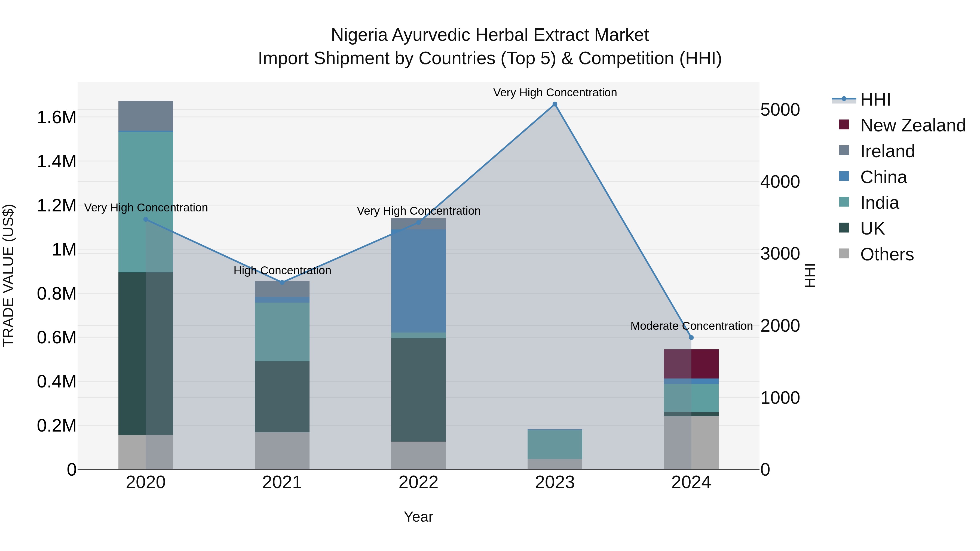Select the India bar segment in 2024
980x551 pixels.
tap(691, 398)
